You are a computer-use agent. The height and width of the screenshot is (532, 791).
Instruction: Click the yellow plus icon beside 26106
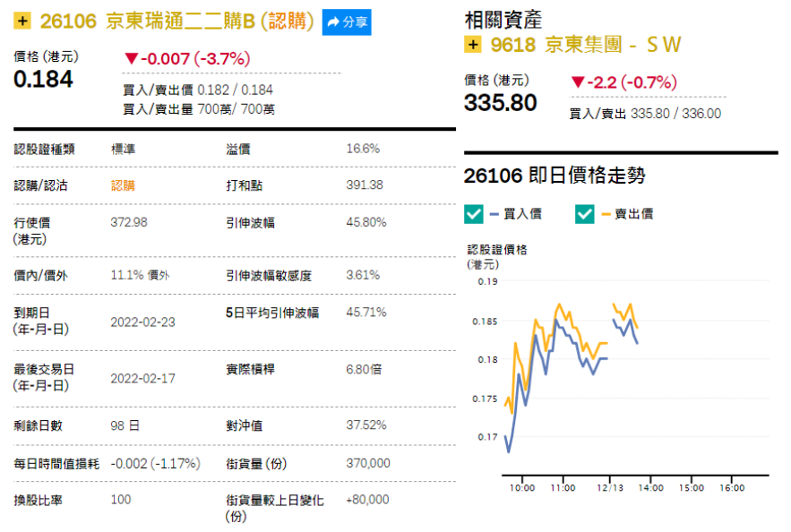click(22, 21)
